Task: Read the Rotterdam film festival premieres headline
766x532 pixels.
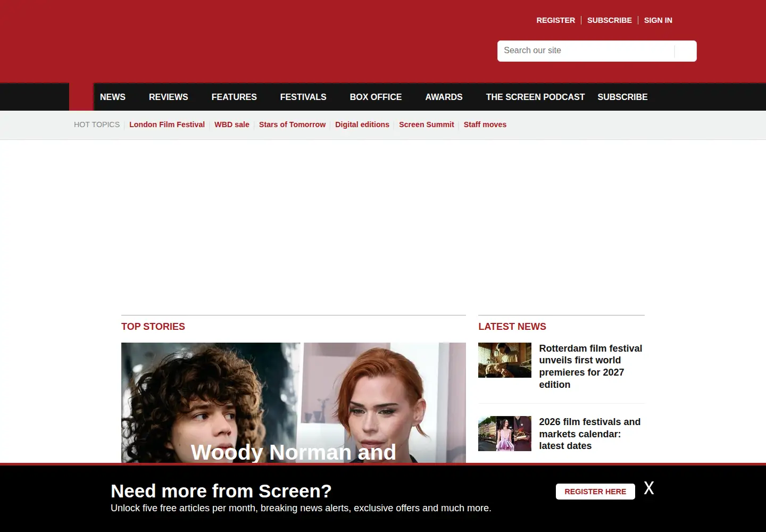Action: coord(590,367)
